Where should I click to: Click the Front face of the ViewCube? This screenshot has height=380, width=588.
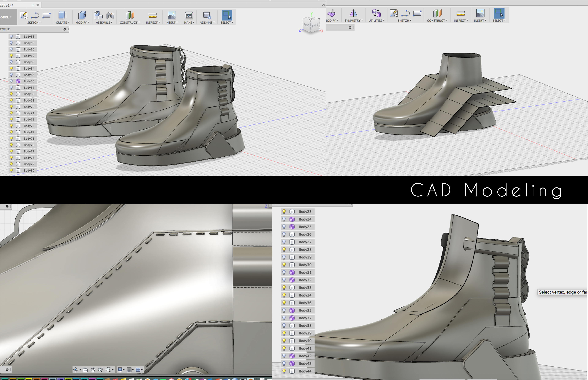point(306,25)
